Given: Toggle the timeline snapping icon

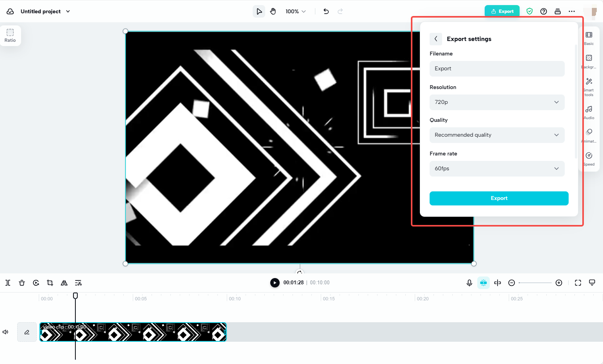Looking at the screenshot, I should coord(483,283).
